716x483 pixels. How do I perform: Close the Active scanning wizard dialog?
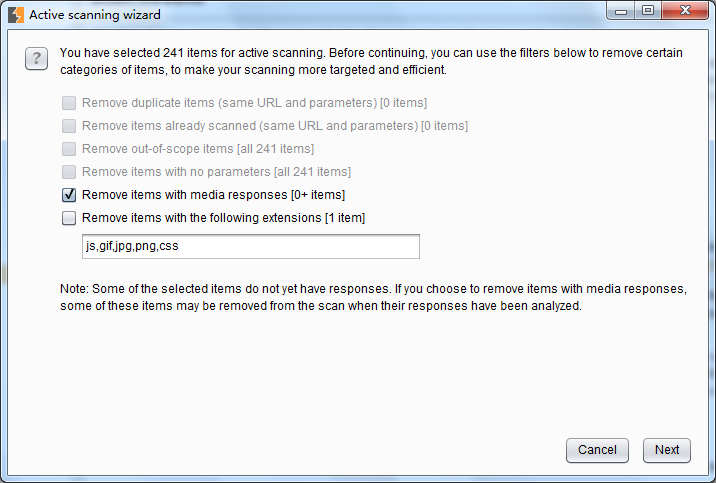point(684,12)
